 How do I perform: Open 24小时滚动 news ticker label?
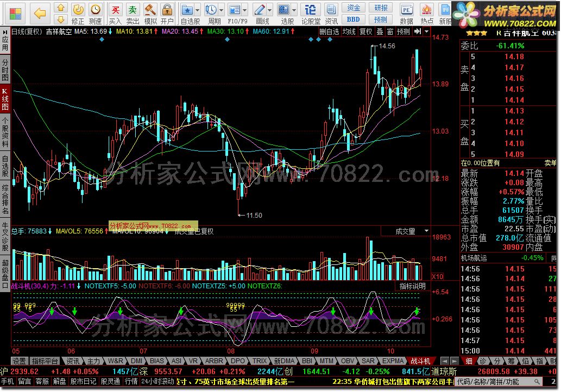point(157,382)
